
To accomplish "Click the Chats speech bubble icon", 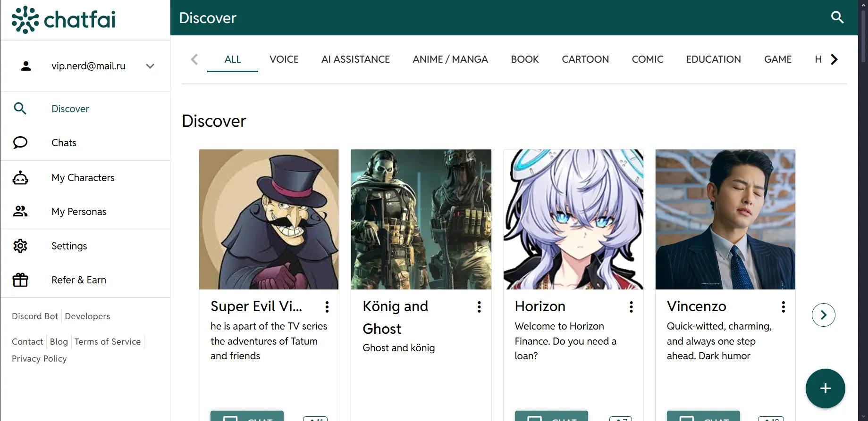I will tap(20, 143).
